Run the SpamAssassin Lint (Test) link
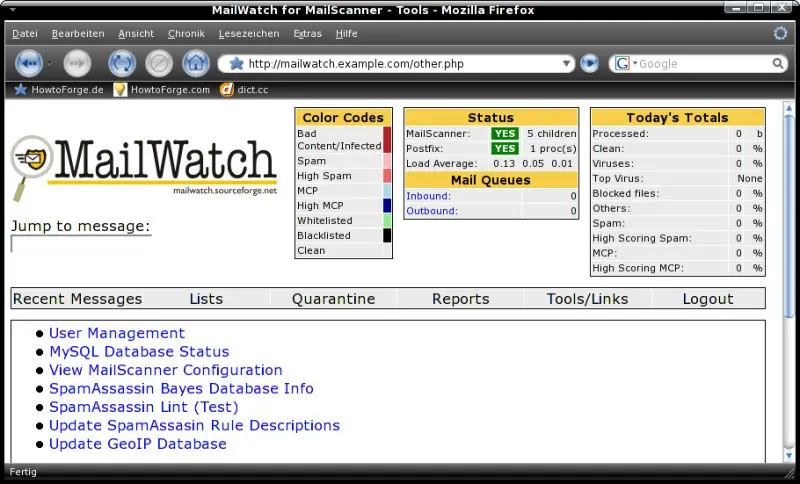Screen dimensions: 800x484 pos(144,407)
